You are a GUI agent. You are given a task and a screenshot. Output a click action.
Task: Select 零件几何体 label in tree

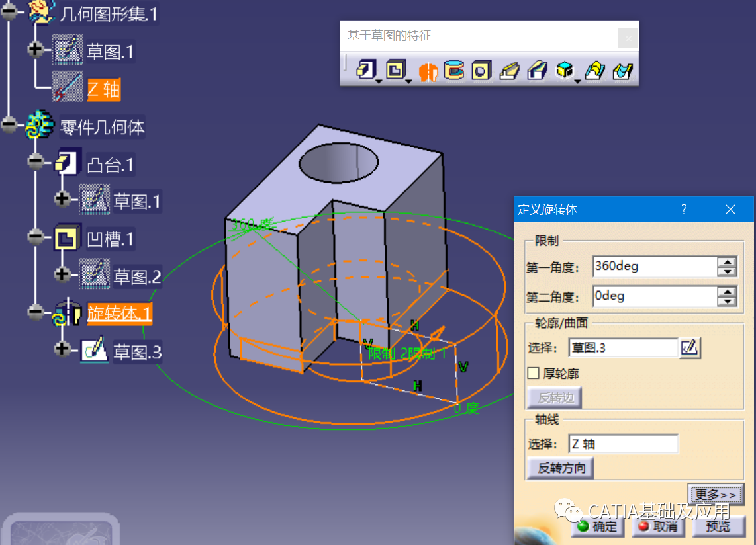pyautogui.click(x=102, y=127)
